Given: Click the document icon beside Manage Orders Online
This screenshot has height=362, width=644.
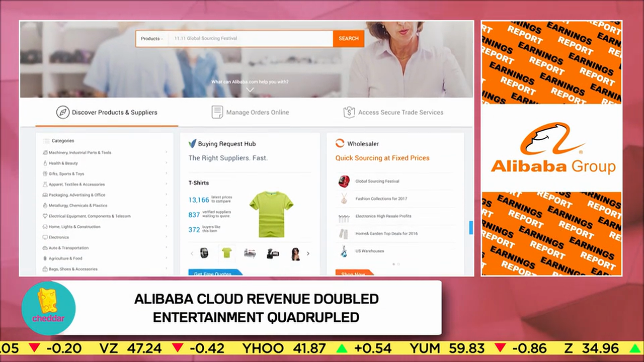Looking at the screenshot, I should 217,112.
